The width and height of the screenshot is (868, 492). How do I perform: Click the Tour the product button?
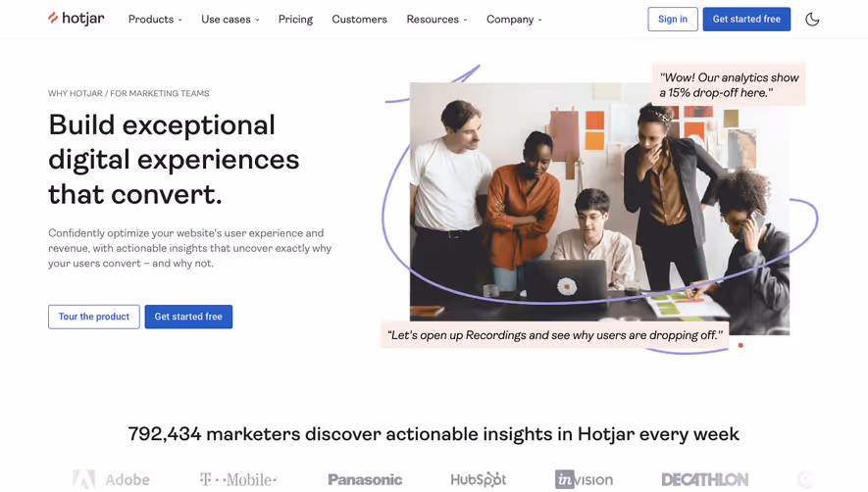coord(94,317)
